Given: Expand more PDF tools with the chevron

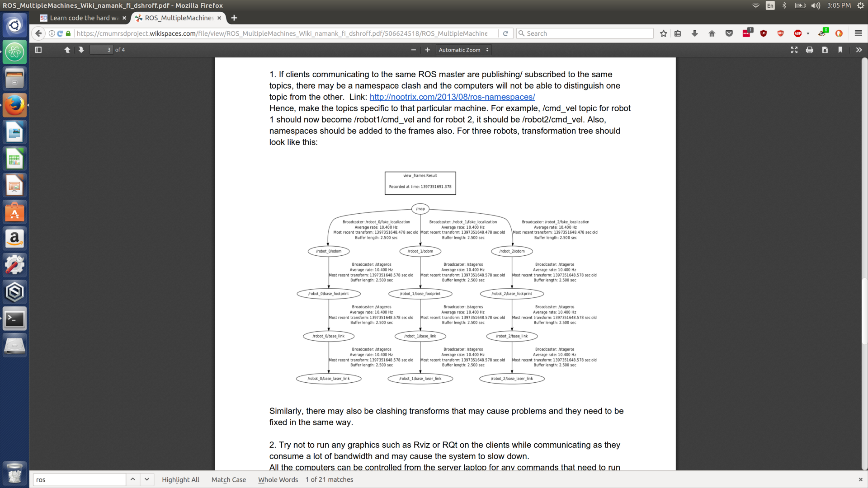Looking at the screenshot, I should pyautogui.click(x=859, y=50).
